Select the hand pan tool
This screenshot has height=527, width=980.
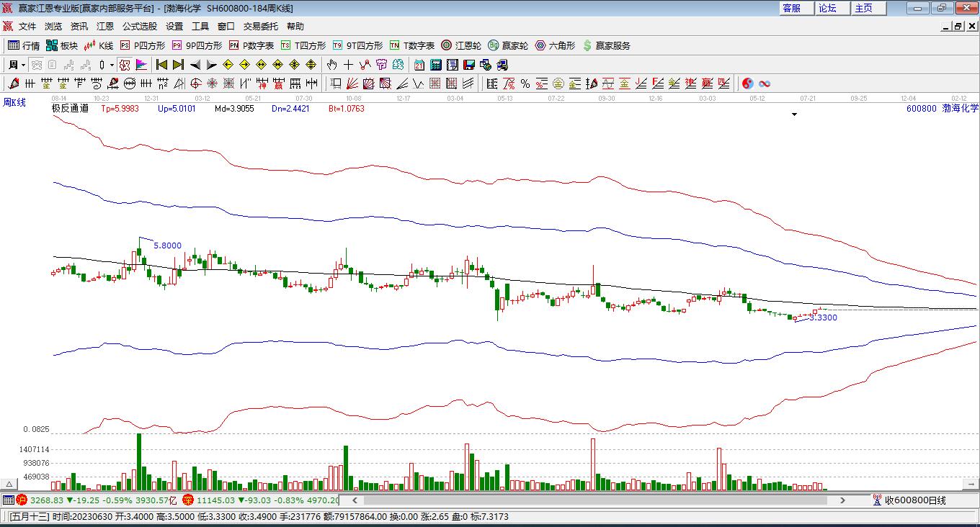(331, 65)
